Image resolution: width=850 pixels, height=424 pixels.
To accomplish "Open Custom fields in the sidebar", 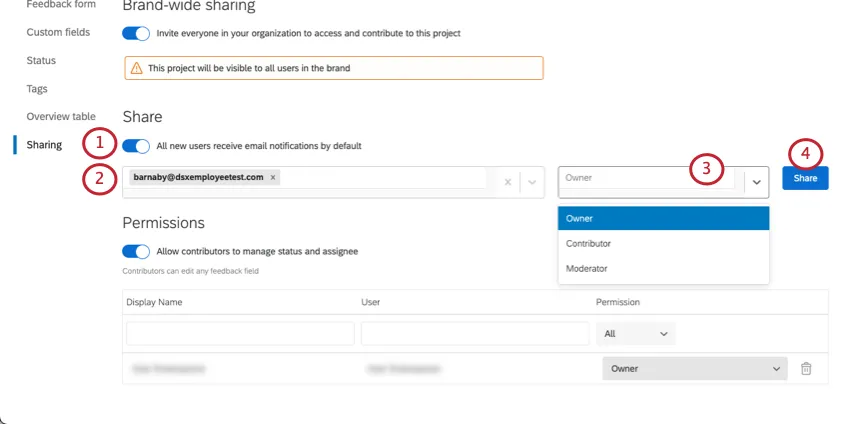I will point(58,33).
